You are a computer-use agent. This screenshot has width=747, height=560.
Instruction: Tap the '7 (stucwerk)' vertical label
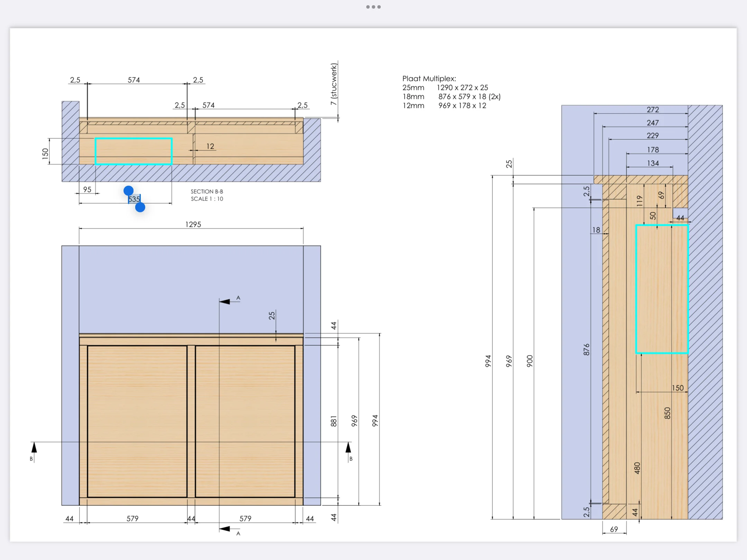pos(333,84)
